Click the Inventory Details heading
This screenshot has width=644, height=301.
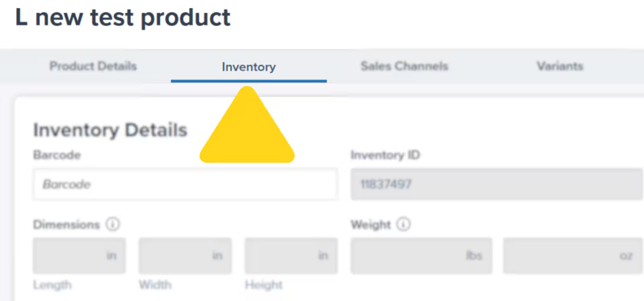pyautogui.click(x=110, y=130)
